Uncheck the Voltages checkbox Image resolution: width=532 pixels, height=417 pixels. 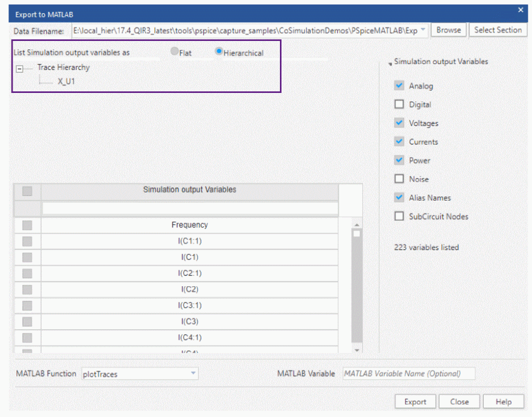pos(399,123)
